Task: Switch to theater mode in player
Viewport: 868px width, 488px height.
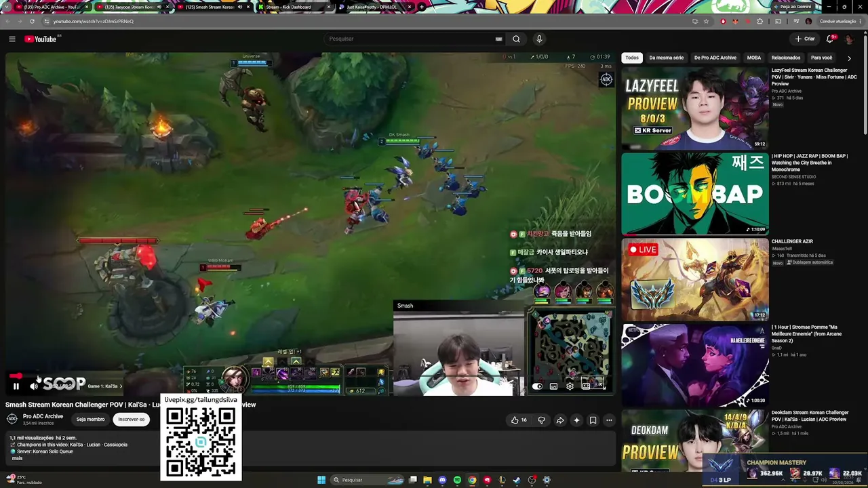Action: click(x=586, y=386)
